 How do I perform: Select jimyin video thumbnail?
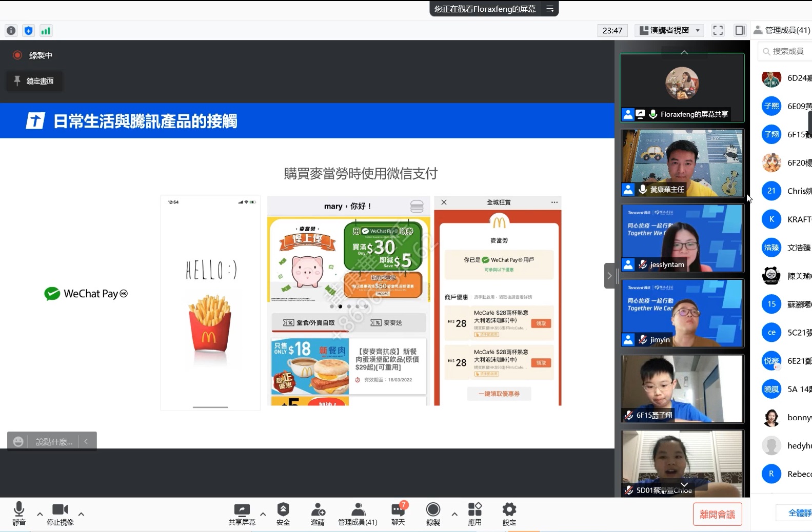682,314
